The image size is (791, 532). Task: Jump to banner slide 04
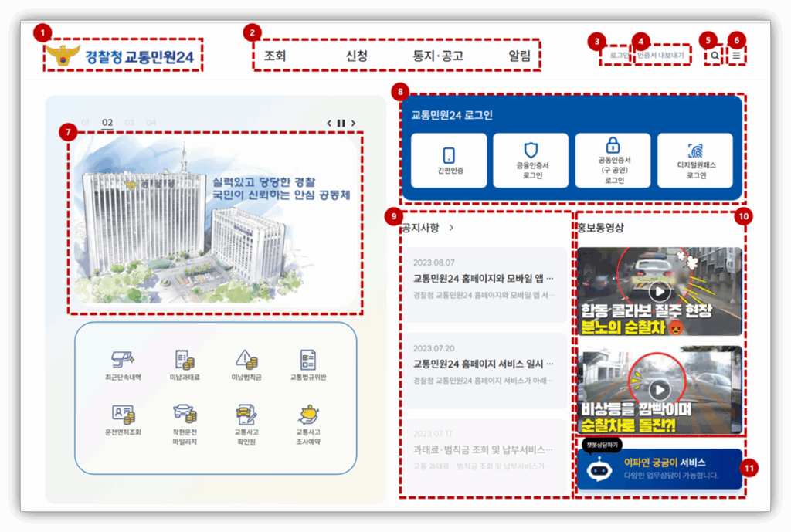click(151, 123)
